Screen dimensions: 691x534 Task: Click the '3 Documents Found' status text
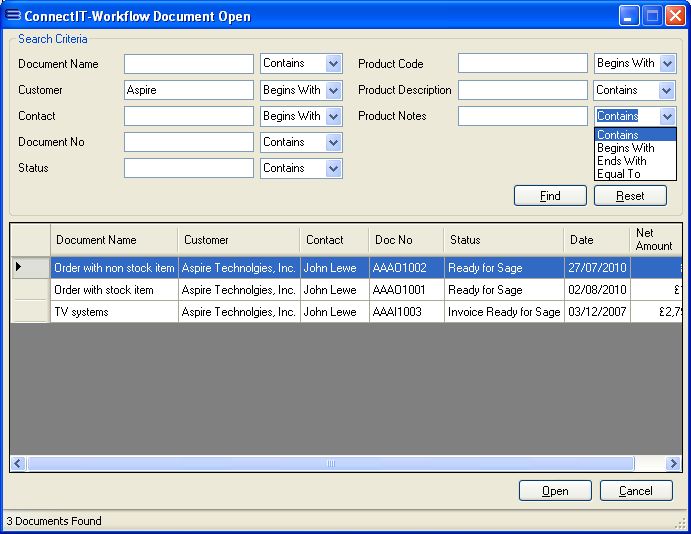point(54,521)
